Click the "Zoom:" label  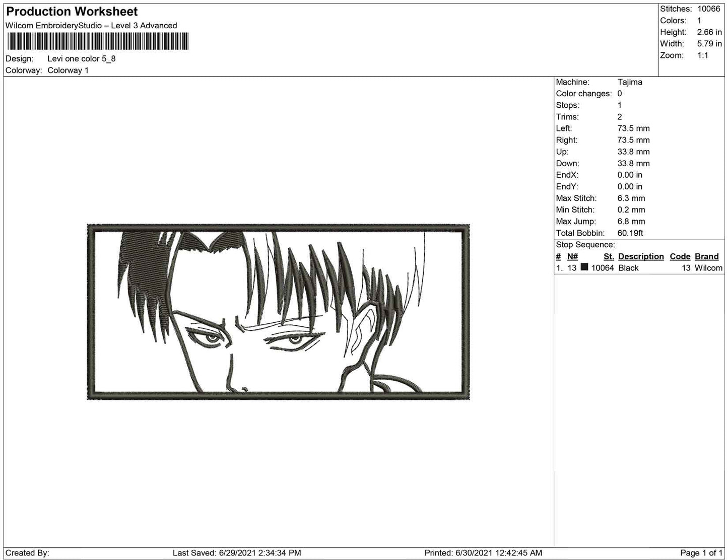672,55
